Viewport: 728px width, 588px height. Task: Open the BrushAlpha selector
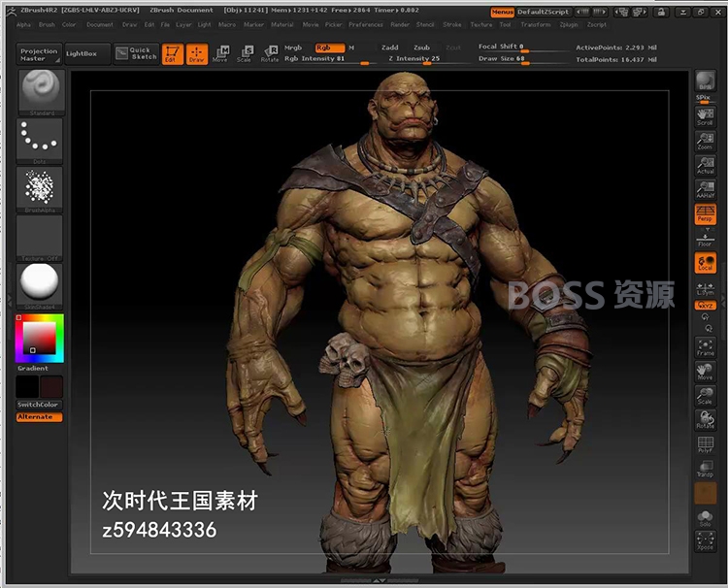coord(40,189)
